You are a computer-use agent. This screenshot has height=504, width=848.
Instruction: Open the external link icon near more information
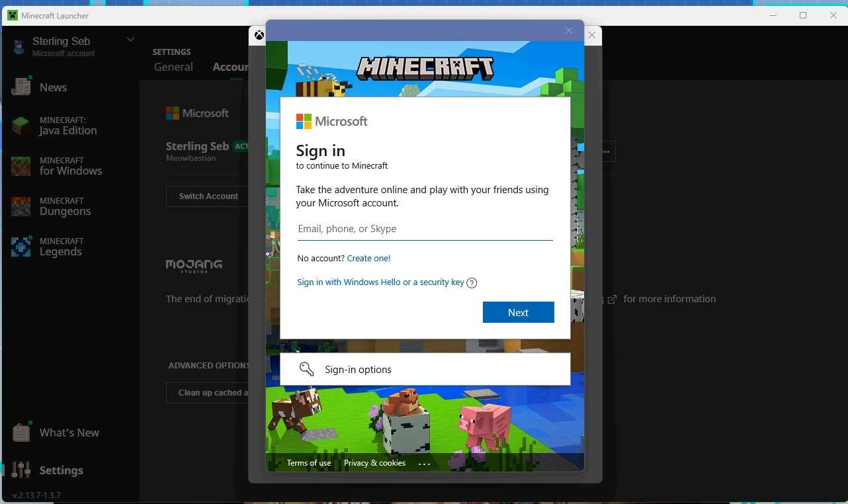point(612,299)
